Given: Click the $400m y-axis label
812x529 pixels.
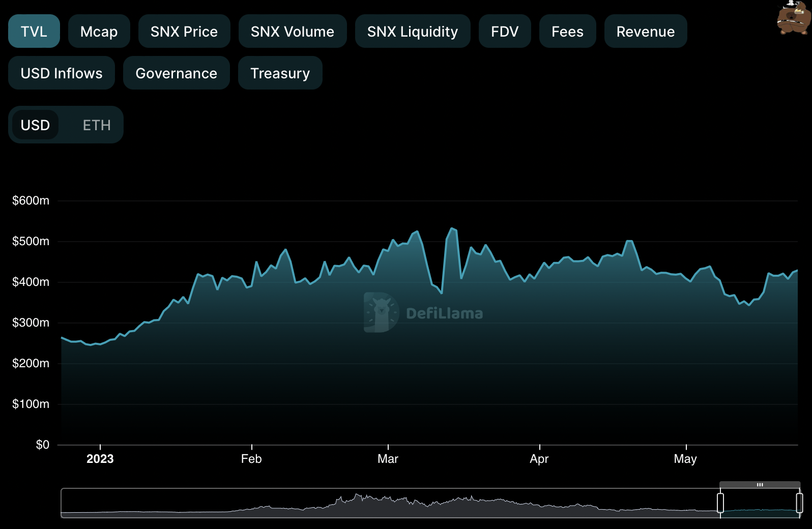Looking at the screenshot, I should 31,282.
